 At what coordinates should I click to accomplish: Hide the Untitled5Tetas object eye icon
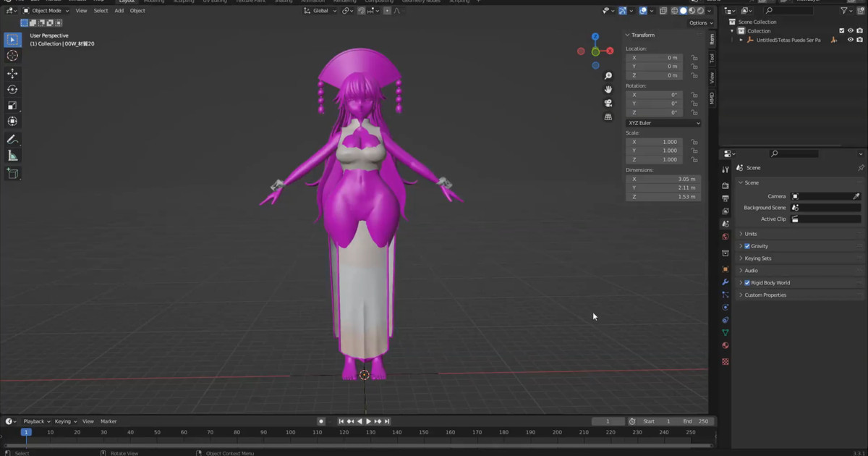tap(851, 41)
